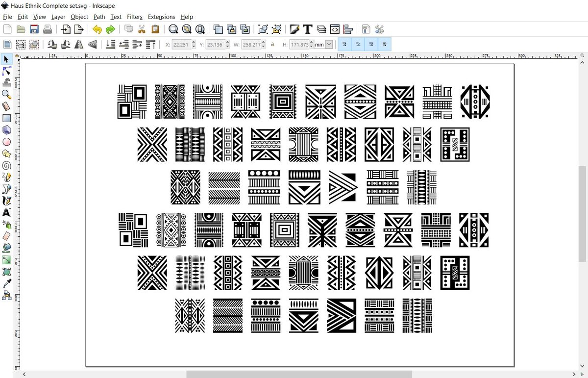Select the Star polygon tool
The width and height of the screenshot is (588, 378).
6,153
